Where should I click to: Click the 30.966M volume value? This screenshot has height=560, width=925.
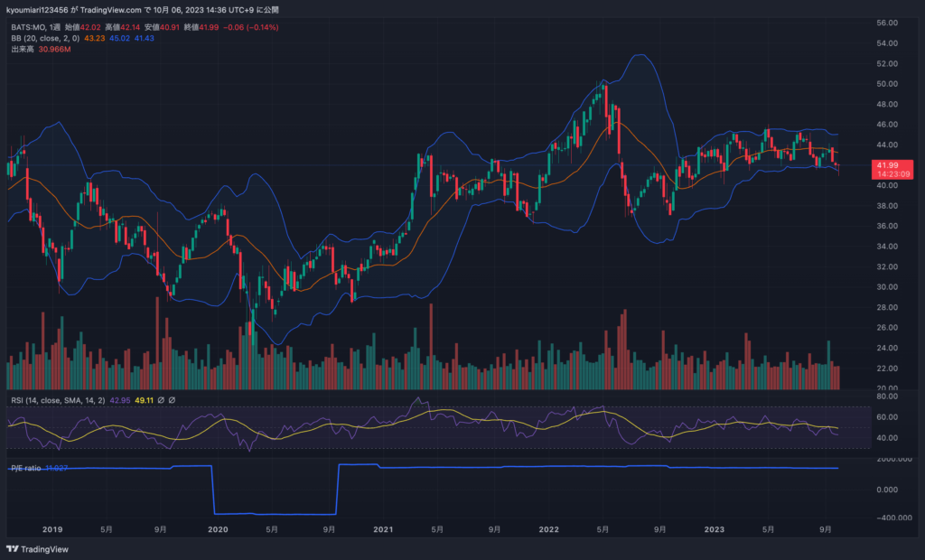[54, 50]
